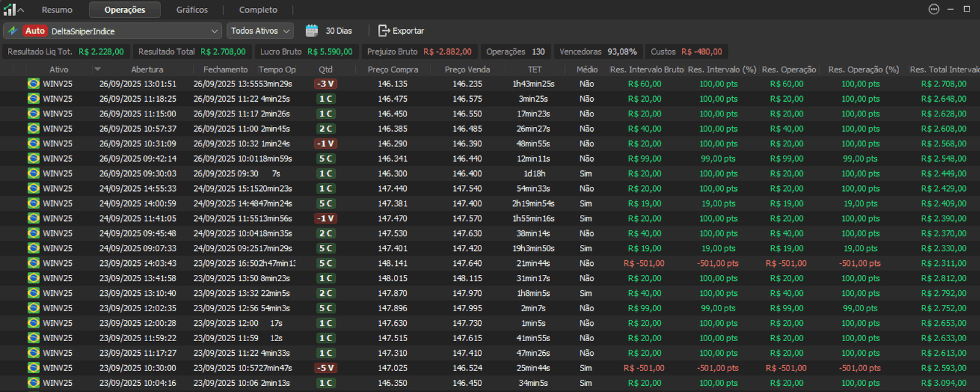The height and width of the screenshot is (392, 980).
Task: Click the performance chart logo icon
Action: click(9, 9)
